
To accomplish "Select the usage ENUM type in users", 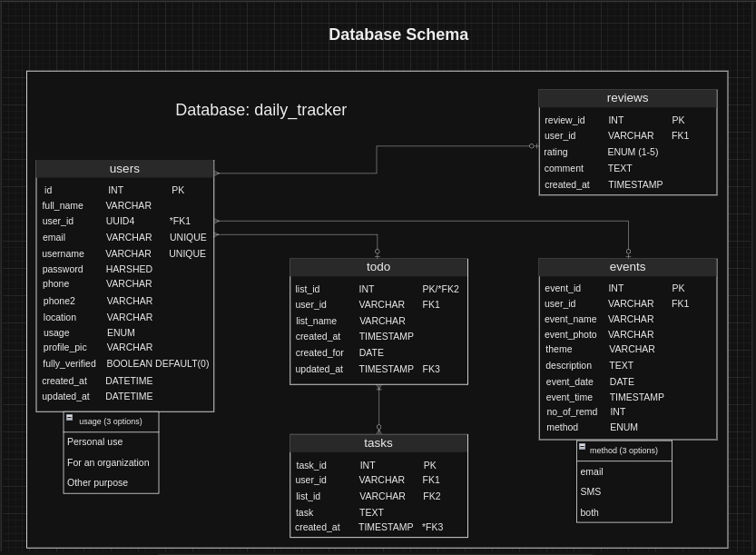I will [x=121, y=333].
